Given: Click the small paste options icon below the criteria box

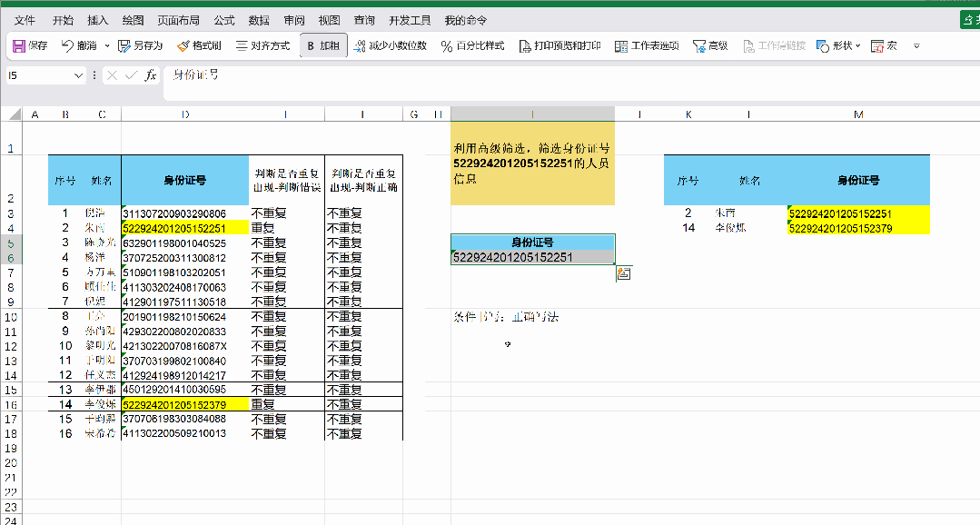Looking at the screenshot, I should pyautogui.click(x=623, y=273).
